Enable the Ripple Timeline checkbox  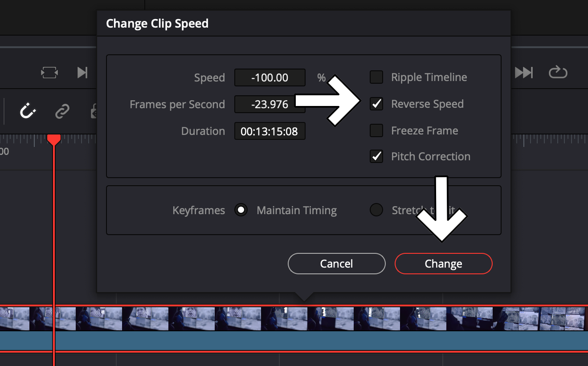pyautogui.click(x=376, y=77)
